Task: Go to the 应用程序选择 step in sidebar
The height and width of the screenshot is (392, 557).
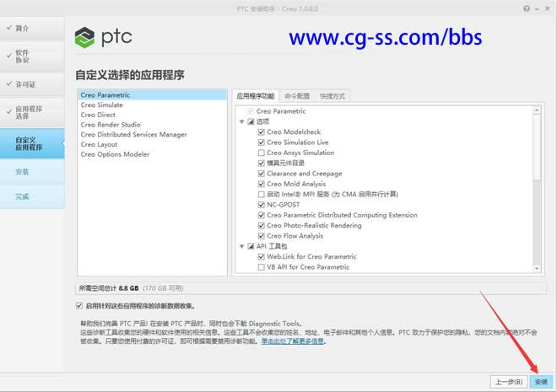Action: click(32, 113)
